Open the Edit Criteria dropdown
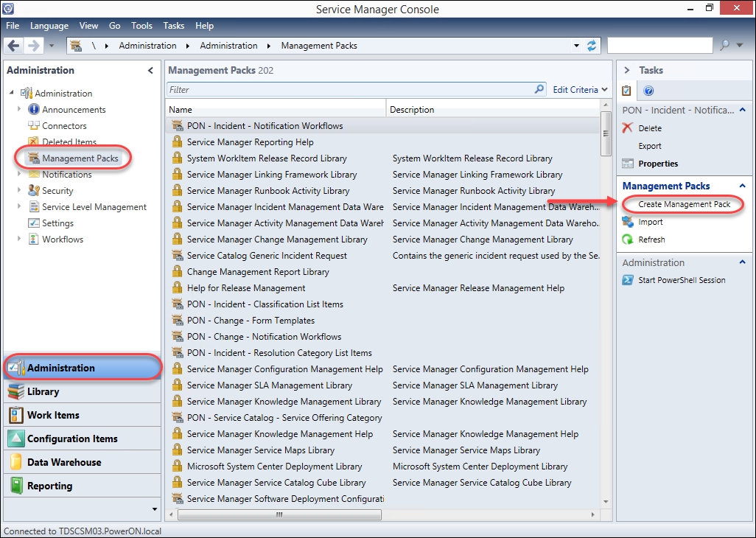 coord(580,90)
